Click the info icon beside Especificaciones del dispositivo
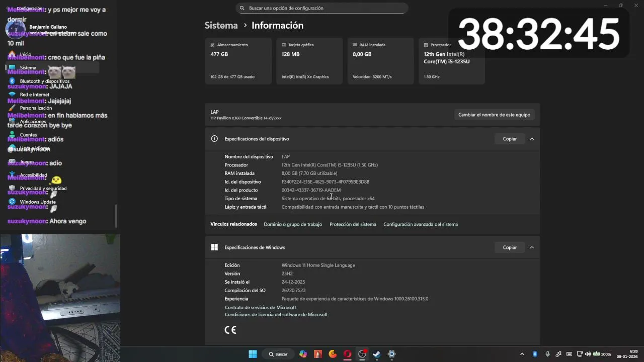Screen dimensions: 644x362 [x=214, y=139]
